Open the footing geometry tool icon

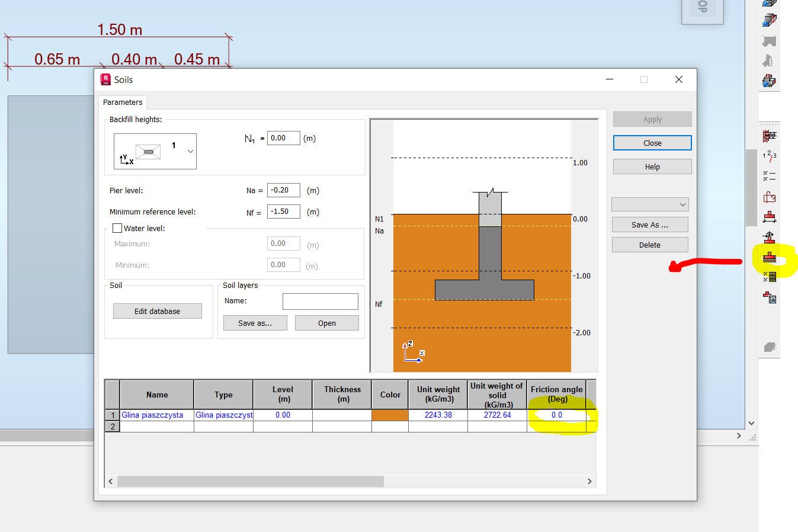(768, 217)
